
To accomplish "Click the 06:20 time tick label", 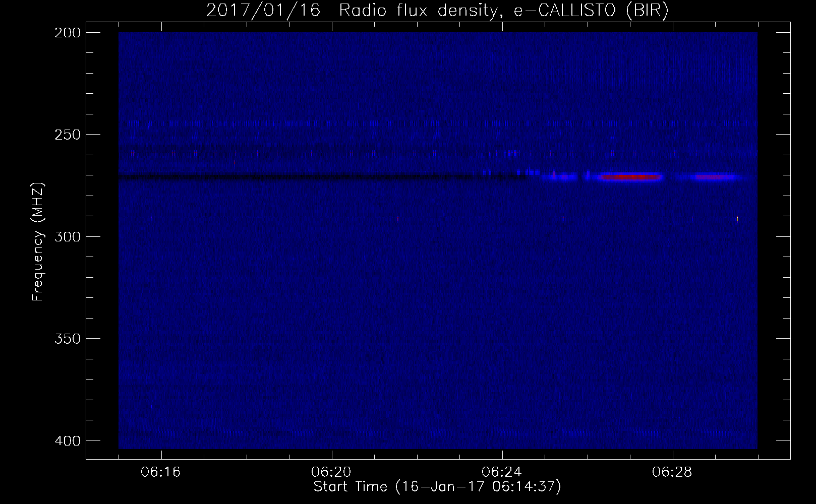I will pyautogui.click(x=332, y=472).
